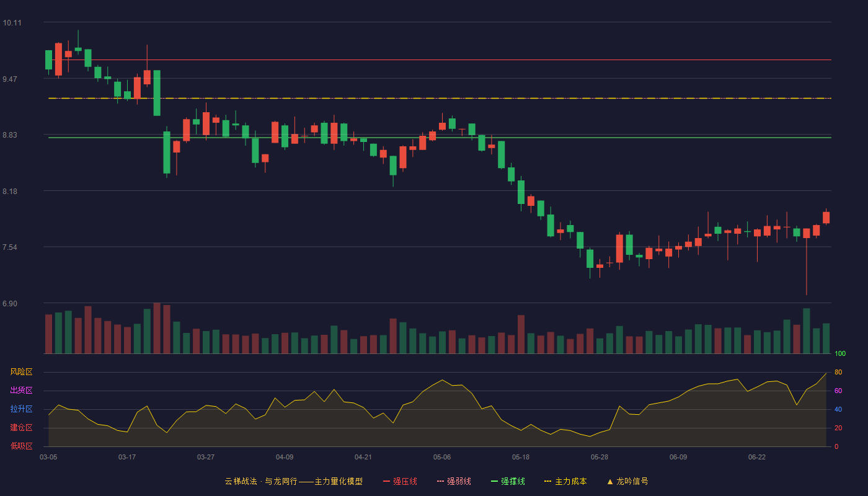Image resolution: width=868 pixels, height=496 pixels.
Task: Click the orange 80 indicator axis label
Action: [x=838, y=372]
